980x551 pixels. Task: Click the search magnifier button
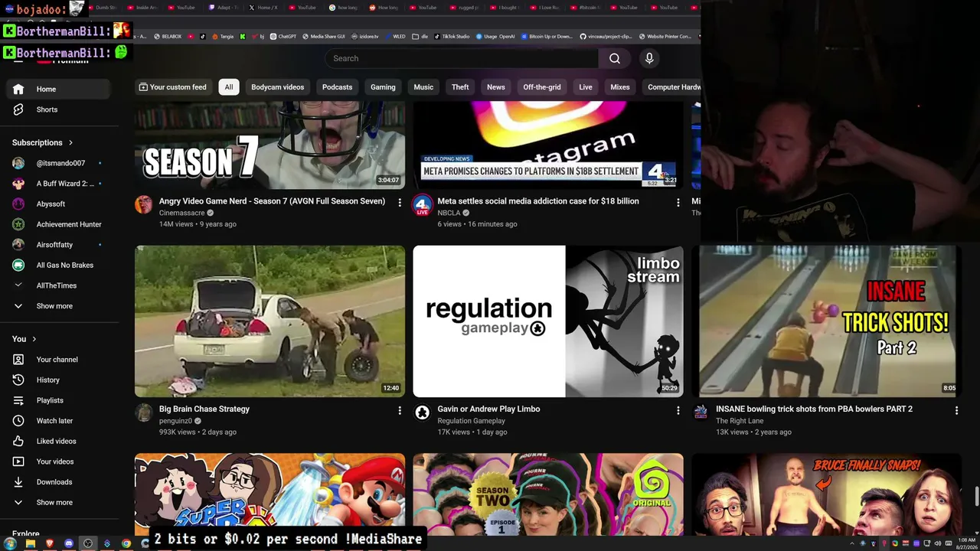(x=614, y=58)
